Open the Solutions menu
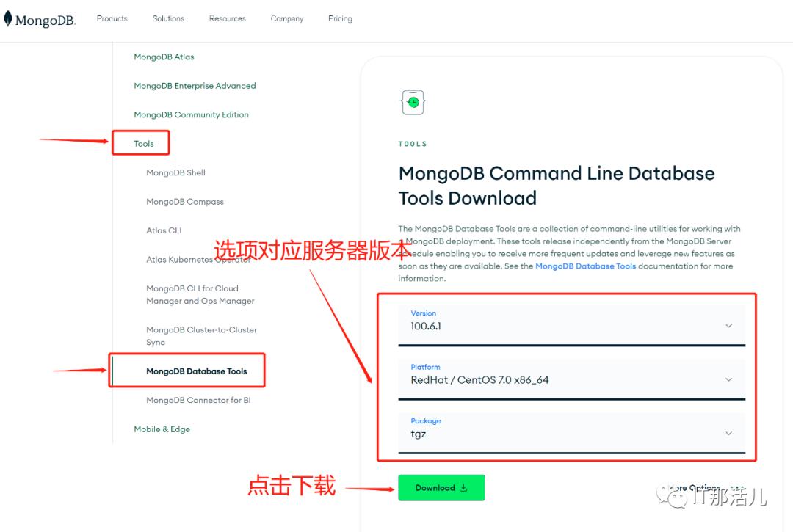The height and width of the screenshot is (532, 793). (168, 18)
